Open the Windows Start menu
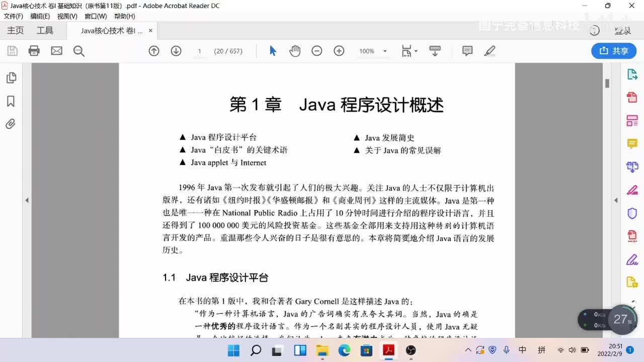Image resolution: width=644 pixels, height=362 pixels. tap(233, 350)
